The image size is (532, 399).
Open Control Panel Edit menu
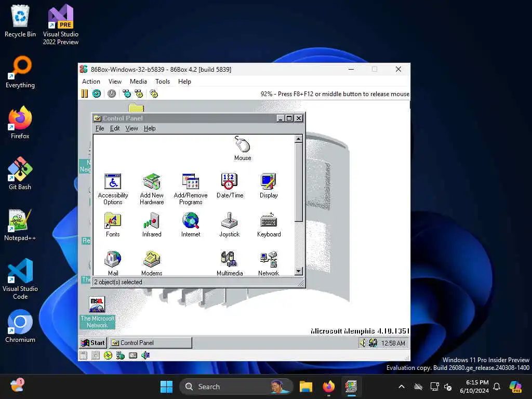[115, 128]
